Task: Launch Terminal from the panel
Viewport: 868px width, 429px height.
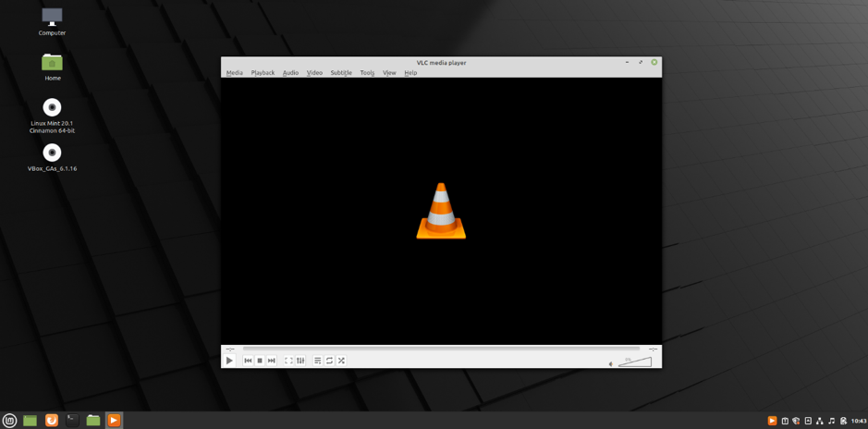Action: pos(72,421)
